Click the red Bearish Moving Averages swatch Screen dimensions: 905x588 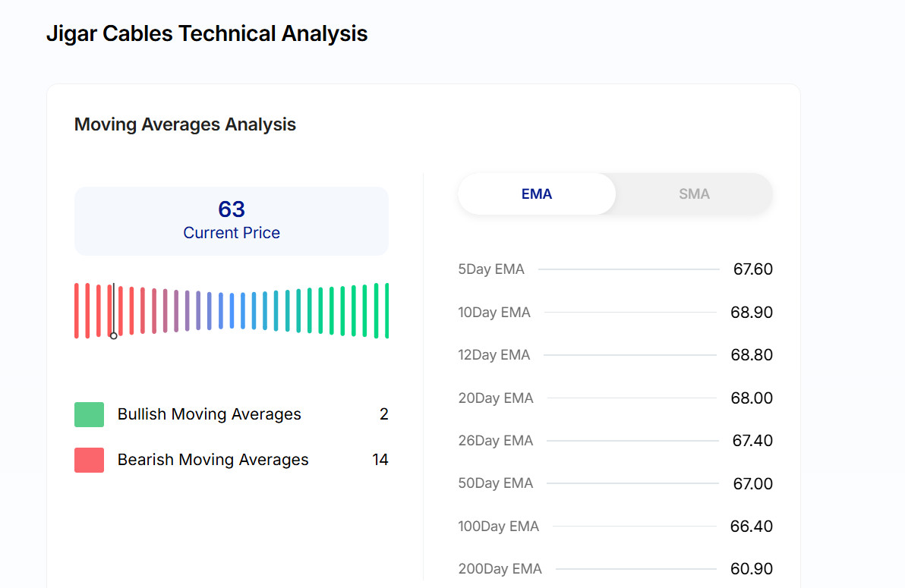pyautogui.click(x=89, y=460)
